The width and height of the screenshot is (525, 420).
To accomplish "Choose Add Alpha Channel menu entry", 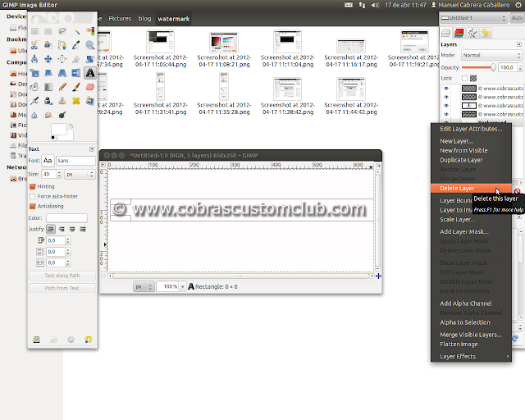I will pyautogui.click(x=471, y=304).
